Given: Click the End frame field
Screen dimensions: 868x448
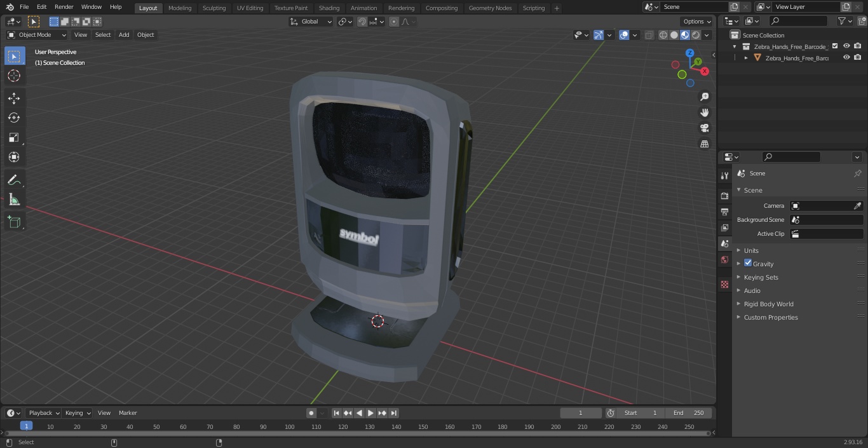Looking at the screenshot, I should [x=689, y=413].
